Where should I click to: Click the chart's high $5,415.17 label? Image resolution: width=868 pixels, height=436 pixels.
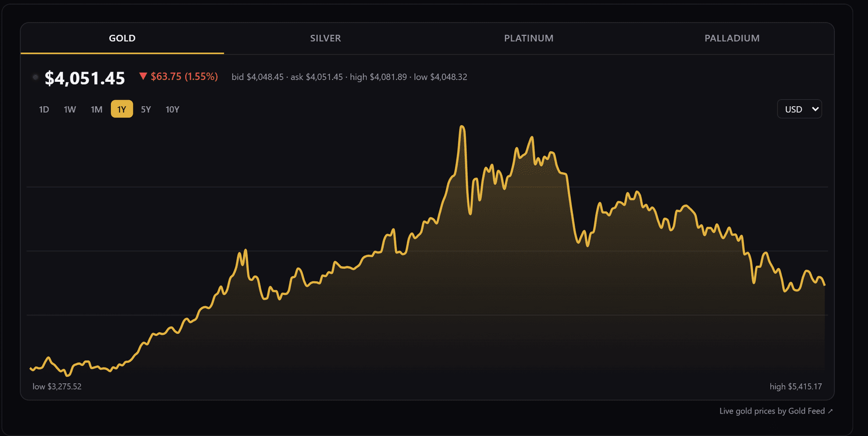tap(795, 386)
